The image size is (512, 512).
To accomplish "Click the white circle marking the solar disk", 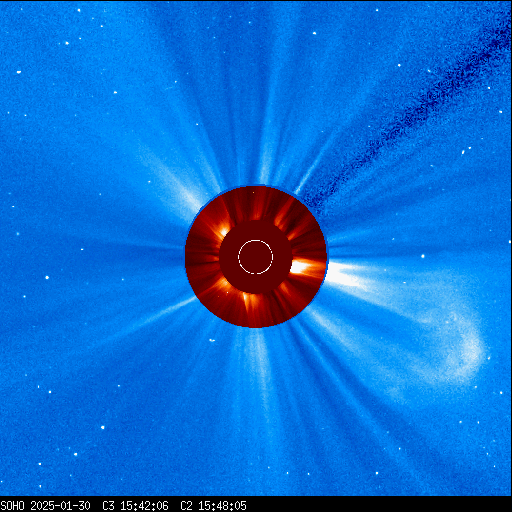I will (x=256, y=257).
